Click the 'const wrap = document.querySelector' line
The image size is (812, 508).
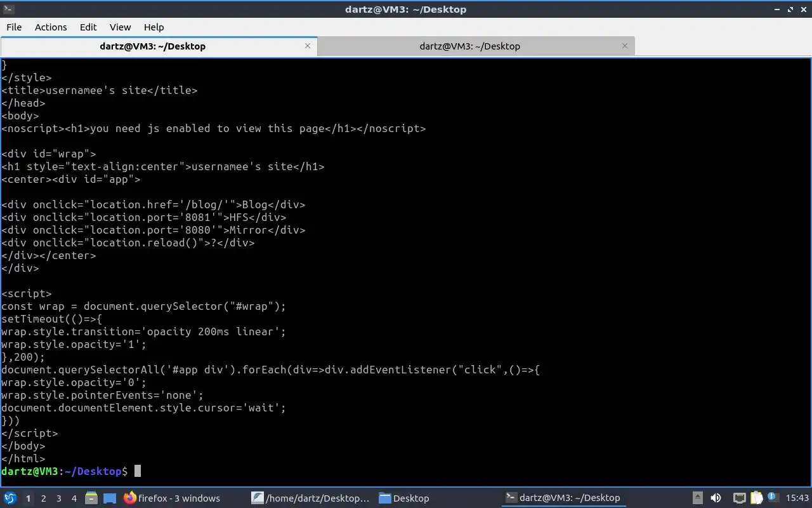[143, 306]
